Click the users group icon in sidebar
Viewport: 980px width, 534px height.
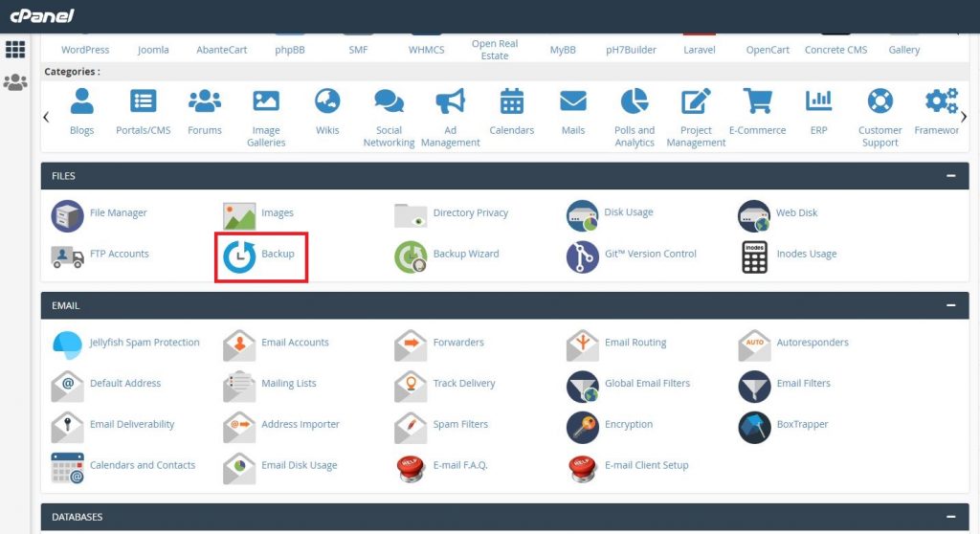tap(15, 82)
